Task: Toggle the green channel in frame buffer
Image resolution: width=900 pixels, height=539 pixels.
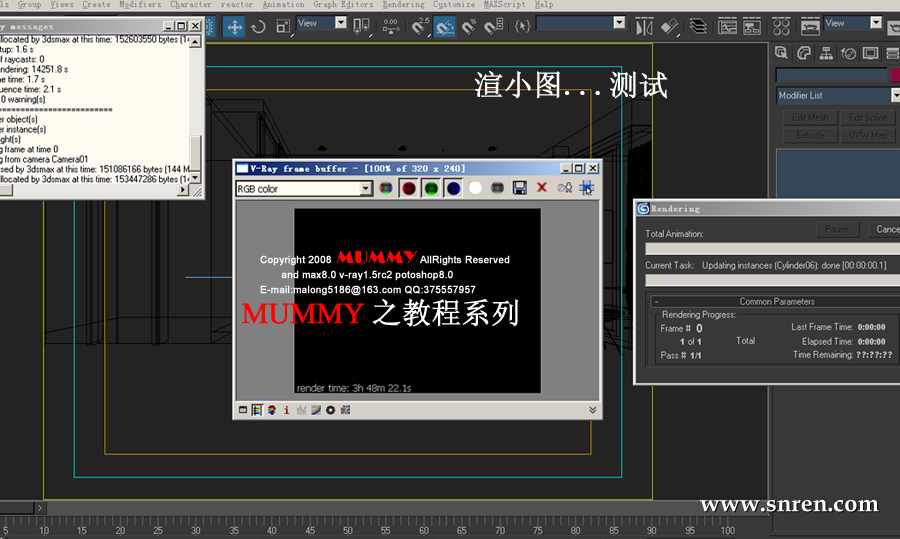Action: (431, 188)
